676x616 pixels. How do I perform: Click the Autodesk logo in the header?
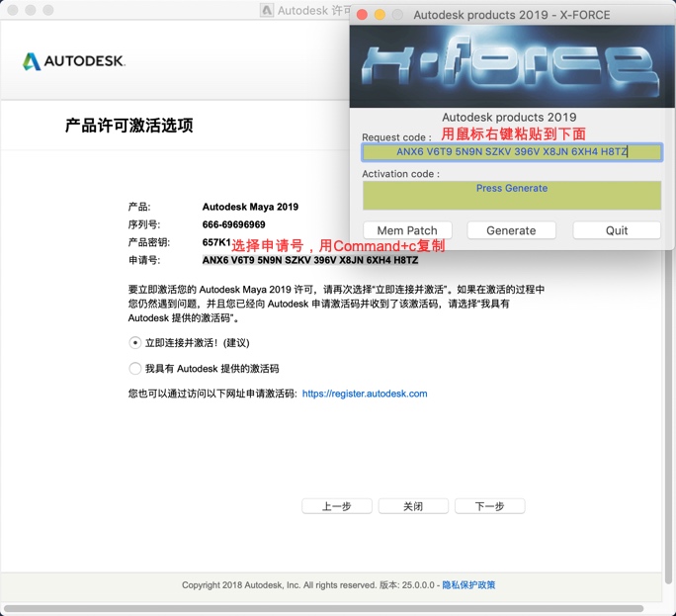click(74, 61)
